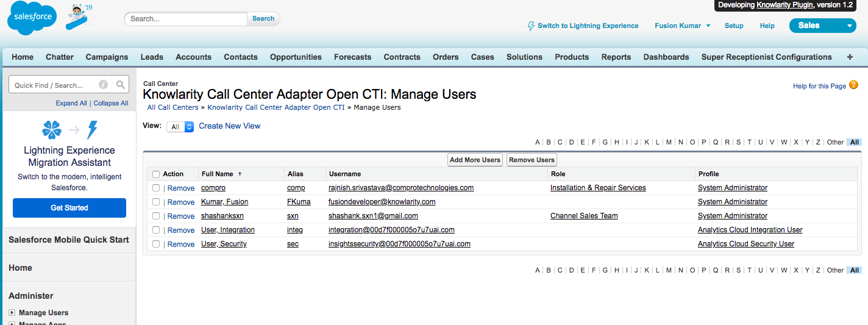
Task: Open the FKuma alias link
Action: coord(299,202)
